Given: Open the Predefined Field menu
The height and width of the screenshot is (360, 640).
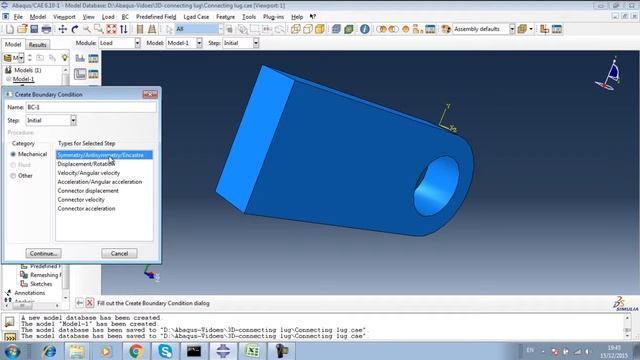Looking at the screenshot, I should [156, 17].
